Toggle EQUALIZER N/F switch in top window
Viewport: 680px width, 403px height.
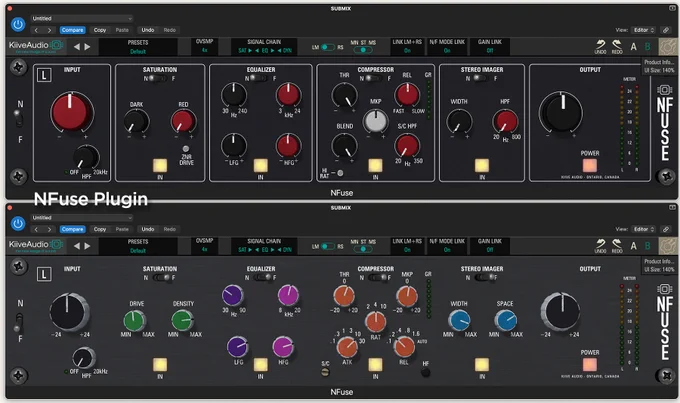(x=261, y=79)
